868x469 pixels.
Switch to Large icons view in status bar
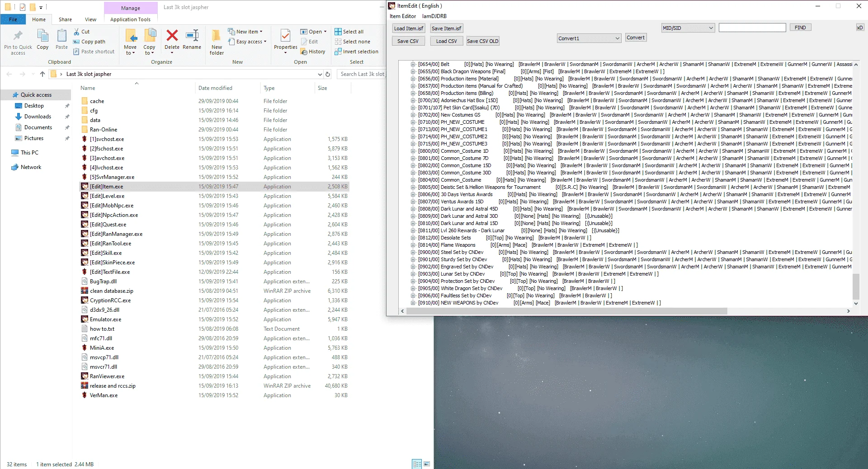pos(427,464)
